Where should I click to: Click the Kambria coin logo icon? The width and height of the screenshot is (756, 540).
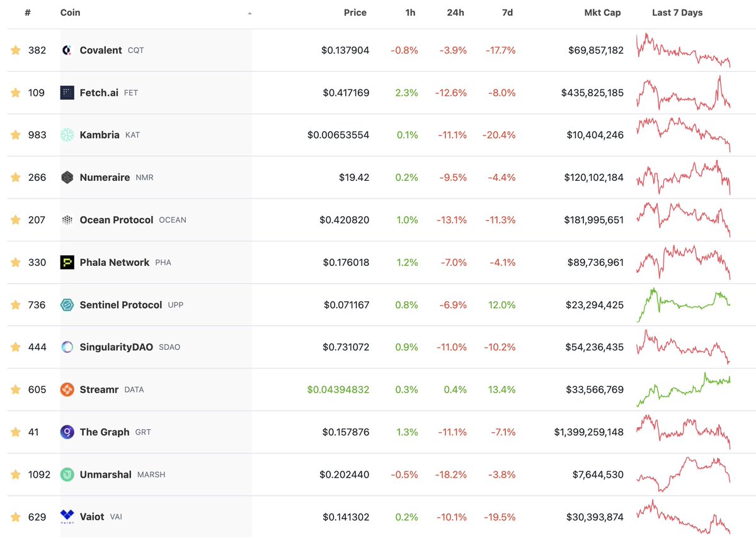[x=67, y=135]
